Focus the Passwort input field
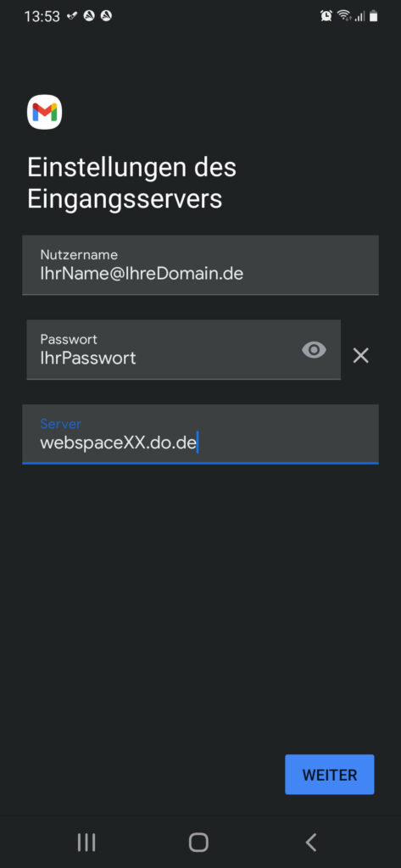 point(183,350)
